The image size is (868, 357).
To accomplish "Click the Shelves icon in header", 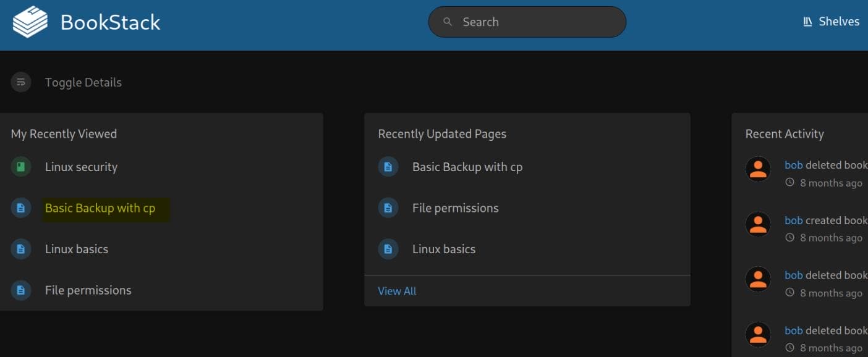I will (x=807, y=22).
